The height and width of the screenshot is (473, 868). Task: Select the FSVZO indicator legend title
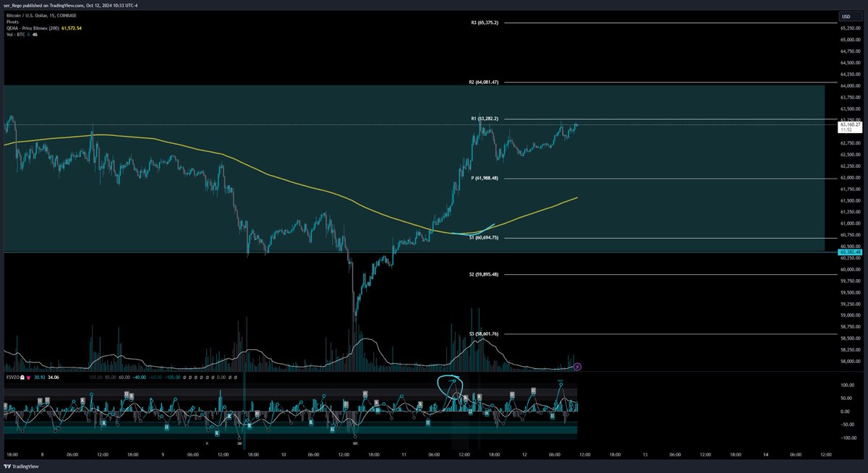pyautogui.click(x=12, y=378)
